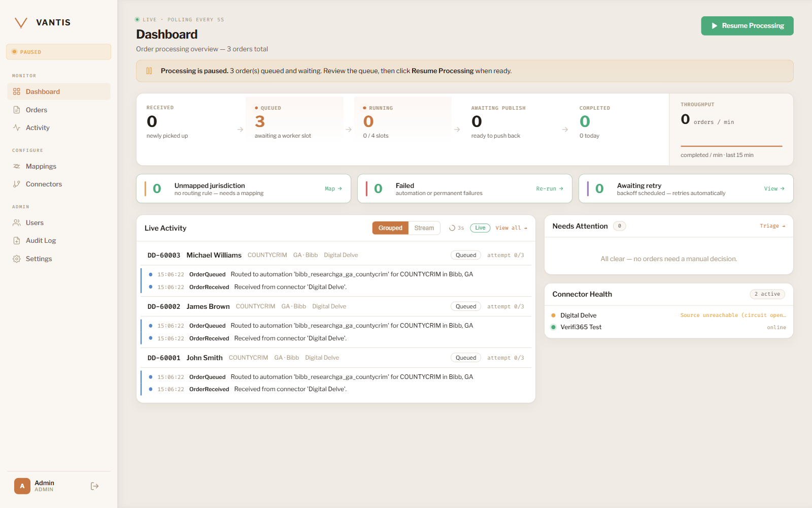Switch to Grouped view
Image resolution: width=812 pixels, height=508 pixels.
coord(390,228)
